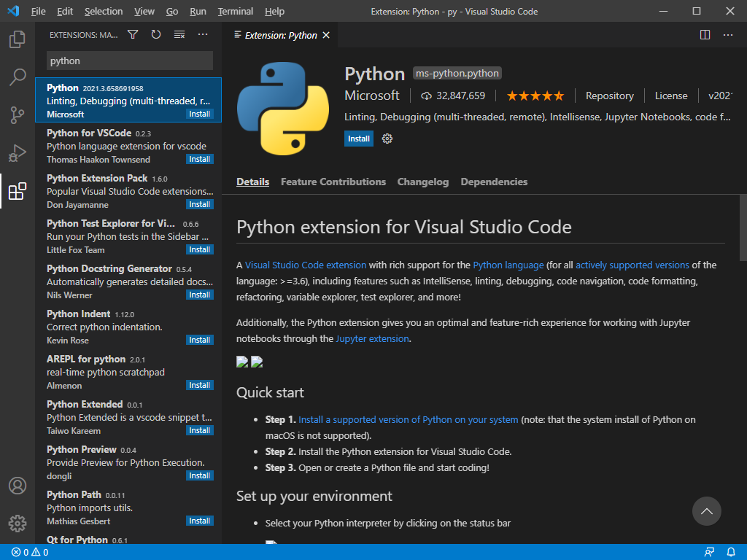747x560 pixels.
Task: Install AREPL for python extension
Action: coord(200,385)
